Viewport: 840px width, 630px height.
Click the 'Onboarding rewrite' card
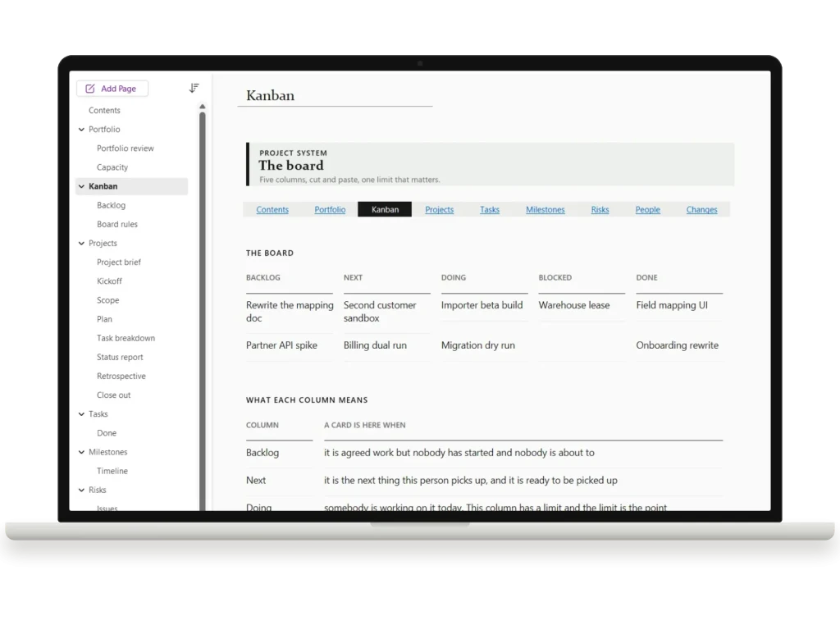[x=677, y=345]
